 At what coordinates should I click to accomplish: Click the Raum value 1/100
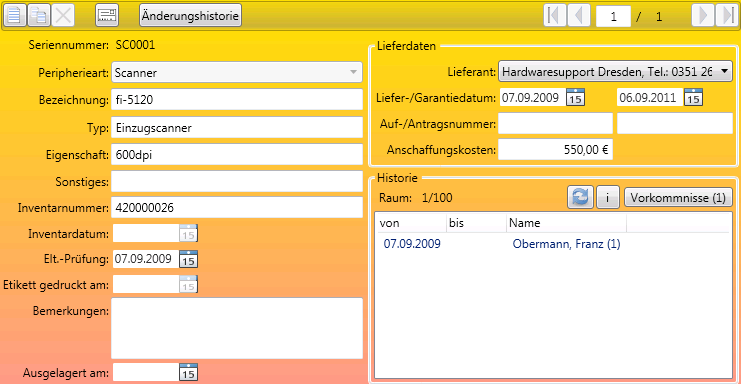[437, 197]
